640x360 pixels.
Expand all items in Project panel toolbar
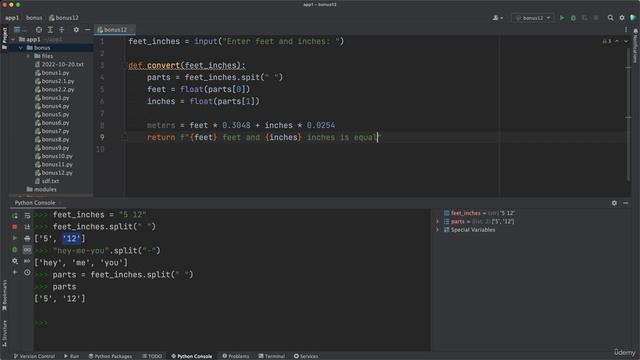(50, 30)
